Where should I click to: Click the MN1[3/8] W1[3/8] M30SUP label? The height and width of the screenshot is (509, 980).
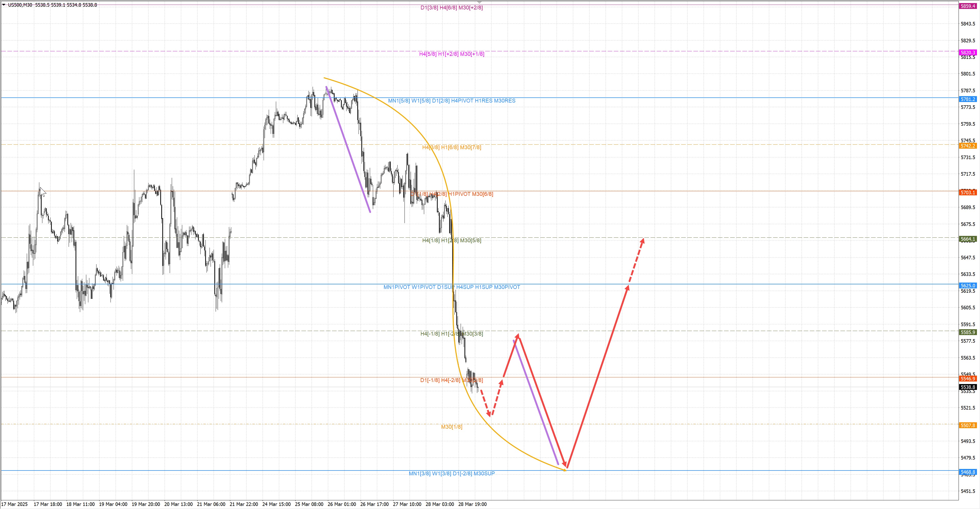(x=451, y=473)
